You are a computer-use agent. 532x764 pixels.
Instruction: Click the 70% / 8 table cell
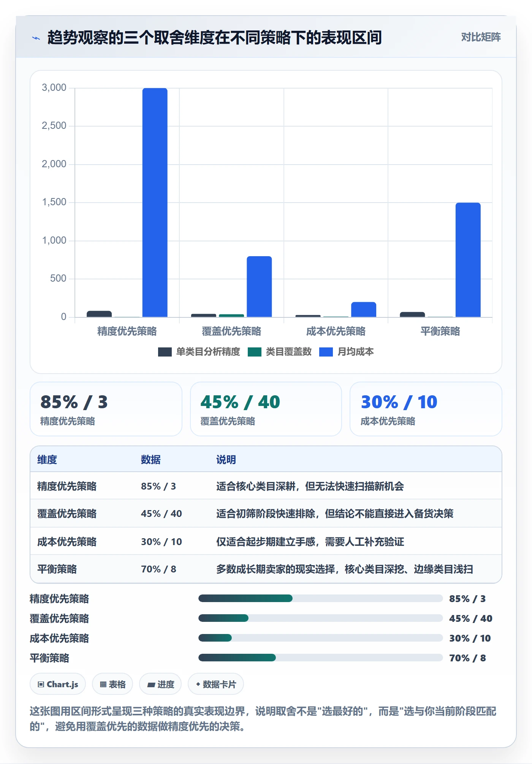pos(158,569)
